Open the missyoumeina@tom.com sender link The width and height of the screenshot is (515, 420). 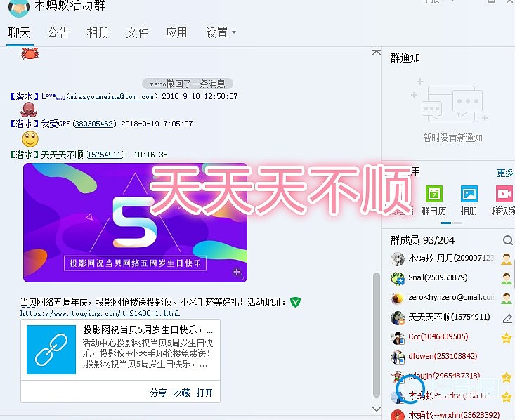click(x=111, y=96)
